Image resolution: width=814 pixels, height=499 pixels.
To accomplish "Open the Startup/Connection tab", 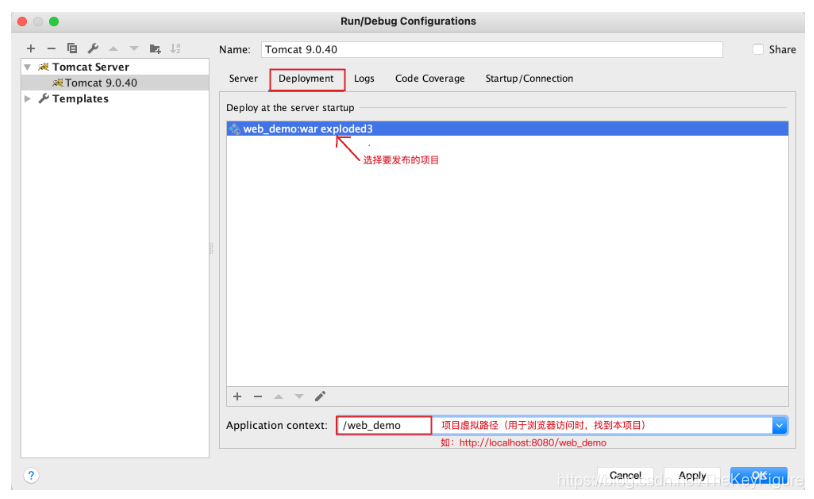I will tap(529, 78).
